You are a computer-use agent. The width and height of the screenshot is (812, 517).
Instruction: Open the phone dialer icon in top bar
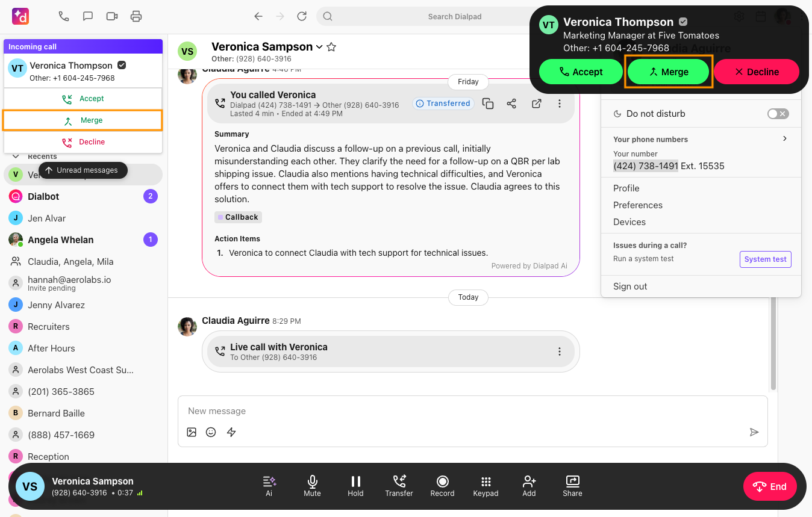pyautogui.click(x=64, y=16)
